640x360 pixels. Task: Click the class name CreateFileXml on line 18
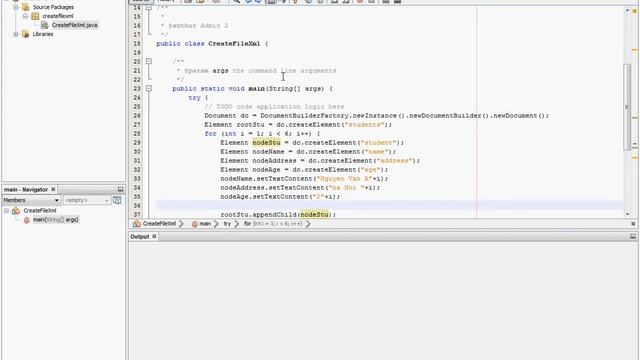234,44
